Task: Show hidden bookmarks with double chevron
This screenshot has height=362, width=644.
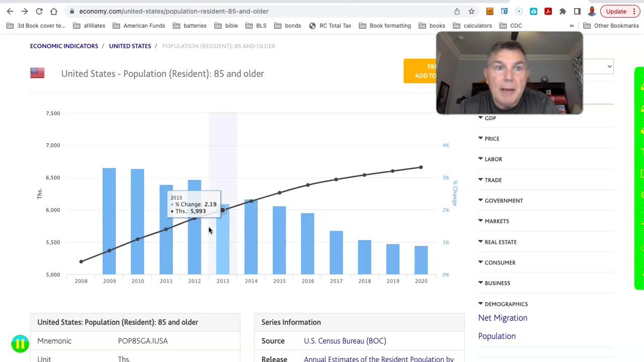Action: (x=572, y=26)
